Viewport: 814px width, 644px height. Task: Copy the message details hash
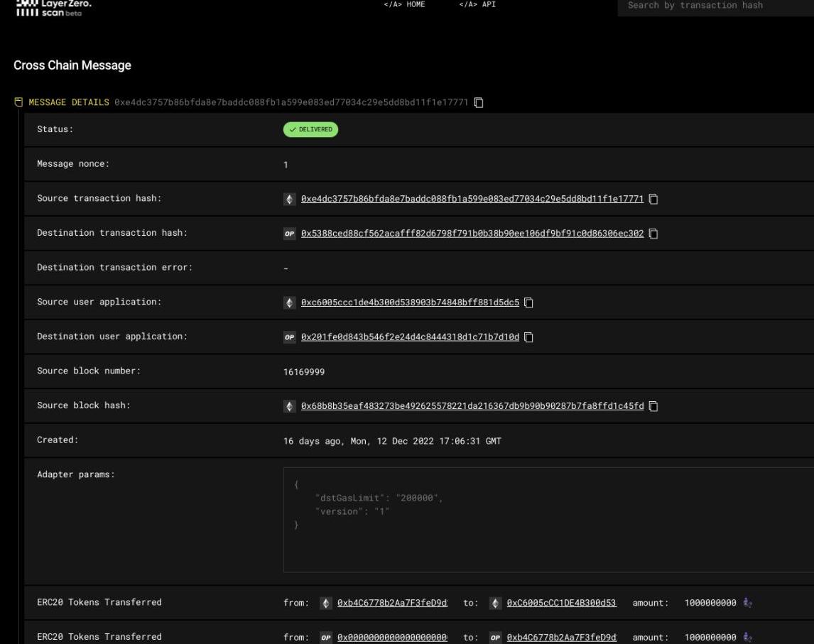click(x=479, y=102)
